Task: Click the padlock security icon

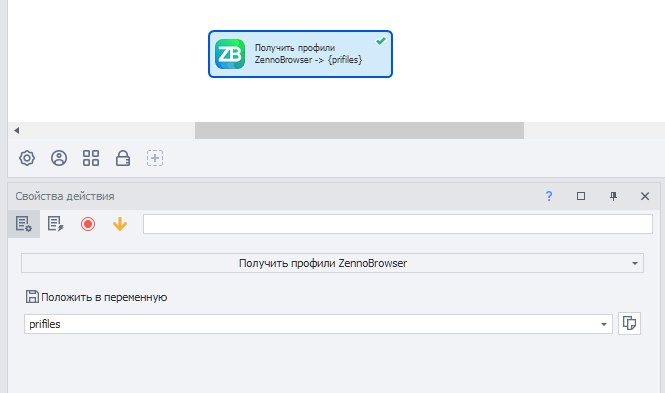Action: pos(123,158)
